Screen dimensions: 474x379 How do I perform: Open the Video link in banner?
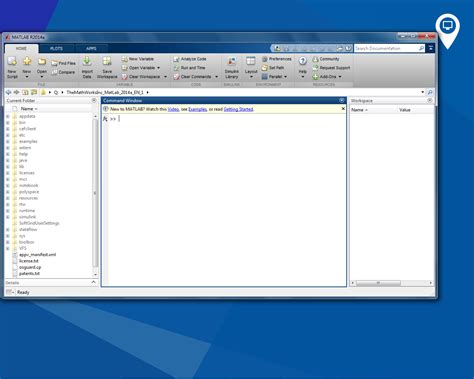[173, 109]
